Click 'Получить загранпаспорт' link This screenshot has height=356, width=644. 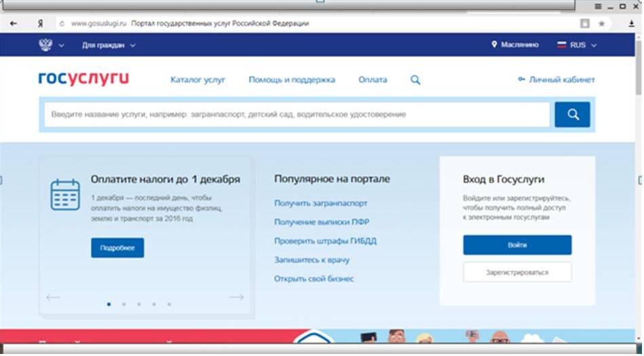click(321, 203)
